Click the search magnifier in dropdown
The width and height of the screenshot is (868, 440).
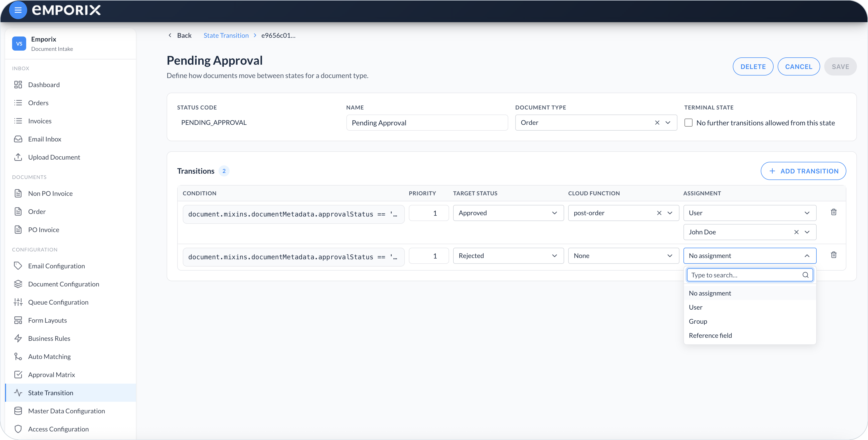(x=805, y=275)
